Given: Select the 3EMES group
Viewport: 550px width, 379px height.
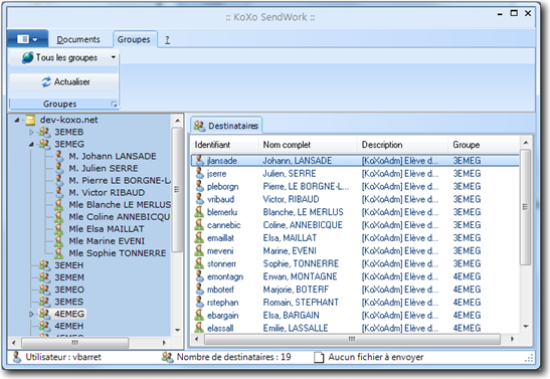Looking at the screenshot, I should point(69,302).
